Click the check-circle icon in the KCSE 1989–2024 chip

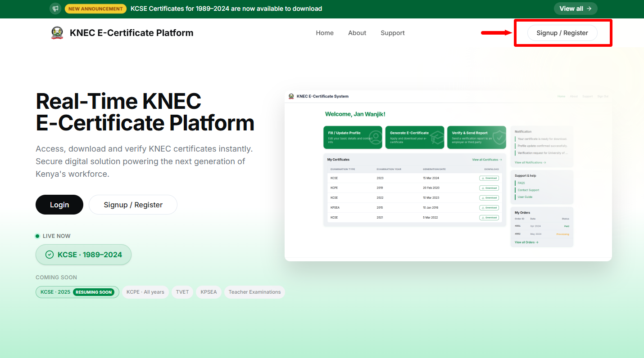[50, 255]
